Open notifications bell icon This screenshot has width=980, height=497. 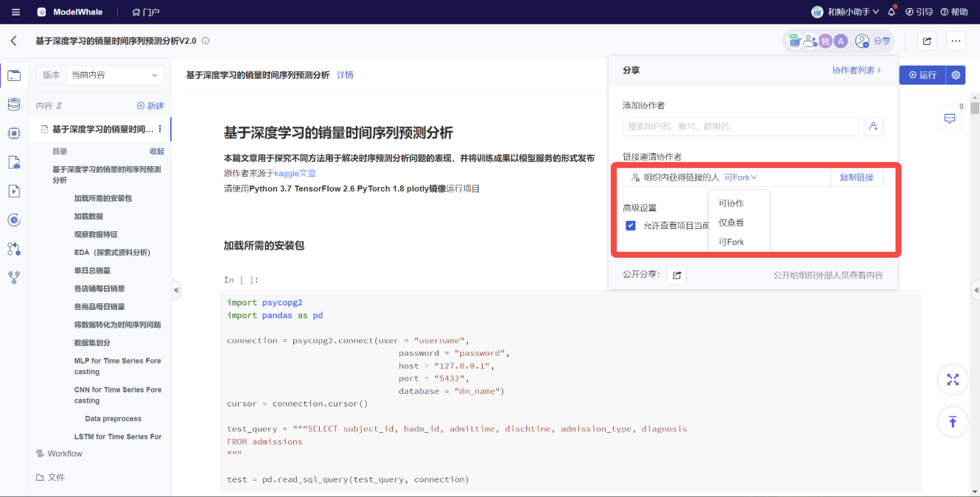click(892, 12)
